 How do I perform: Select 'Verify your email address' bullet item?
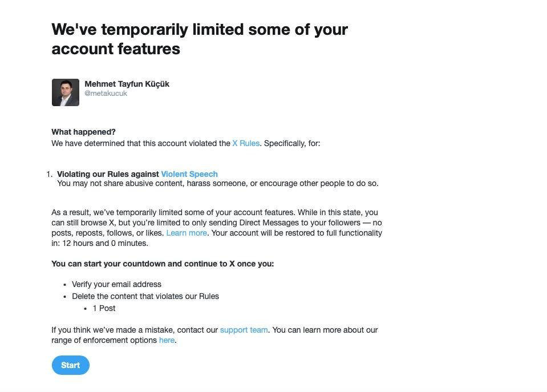pos(116,284)
